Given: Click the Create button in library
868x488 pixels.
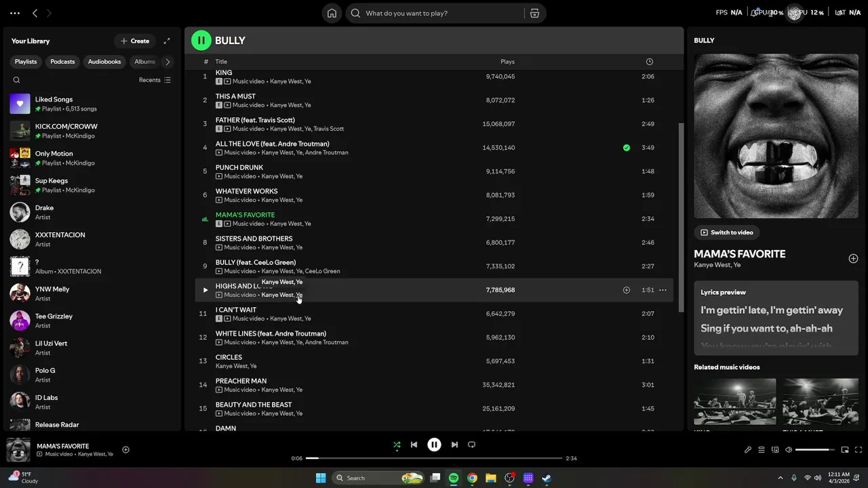Looking at the screenshot, I should point(134,41).
